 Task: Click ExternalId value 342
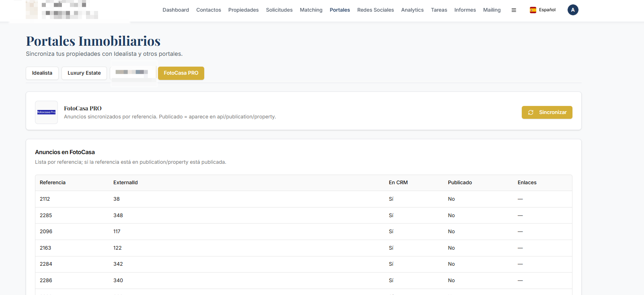click(x=118, y=264)
